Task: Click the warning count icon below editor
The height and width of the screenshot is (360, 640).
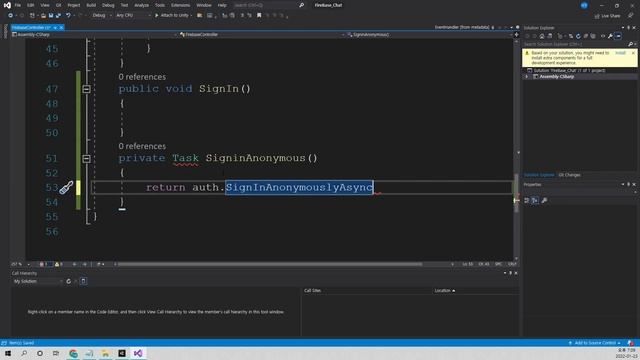Action: (x=57, y=264)
